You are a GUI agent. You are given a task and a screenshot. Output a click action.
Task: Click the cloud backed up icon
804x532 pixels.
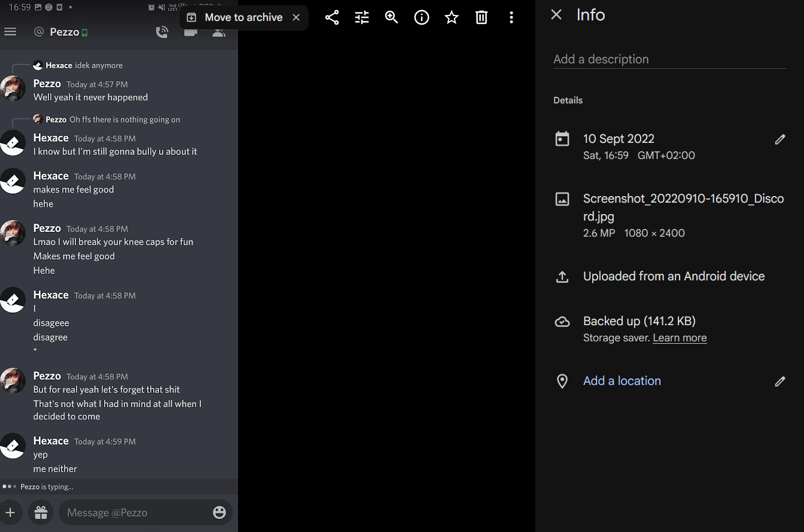[562, 322]
